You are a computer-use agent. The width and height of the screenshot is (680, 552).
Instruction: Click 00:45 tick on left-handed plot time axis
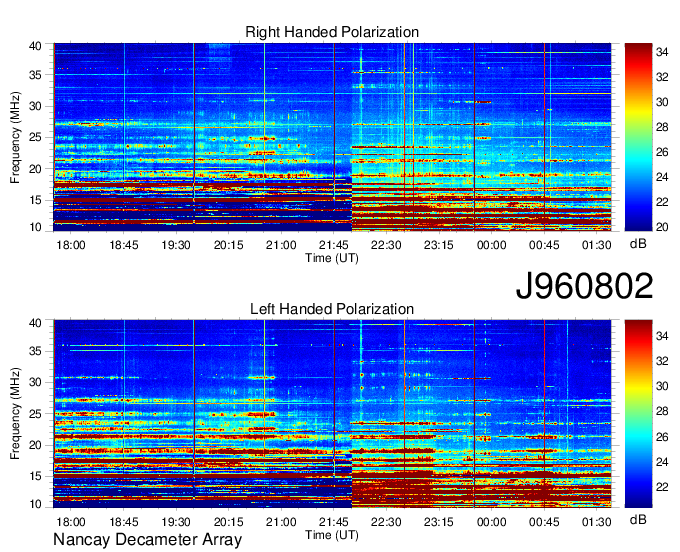pyautogui.click(x=544, y=522)
